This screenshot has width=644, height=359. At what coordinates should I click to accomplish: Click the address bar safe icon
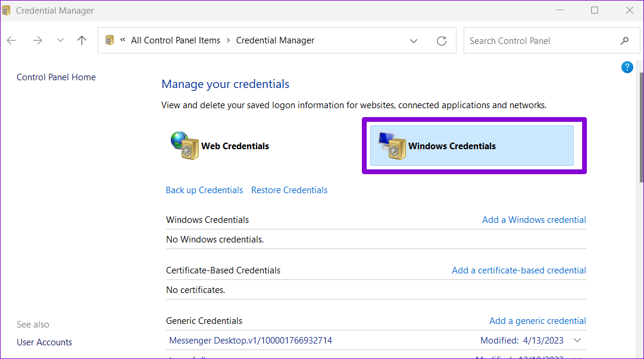coord(110,40)
